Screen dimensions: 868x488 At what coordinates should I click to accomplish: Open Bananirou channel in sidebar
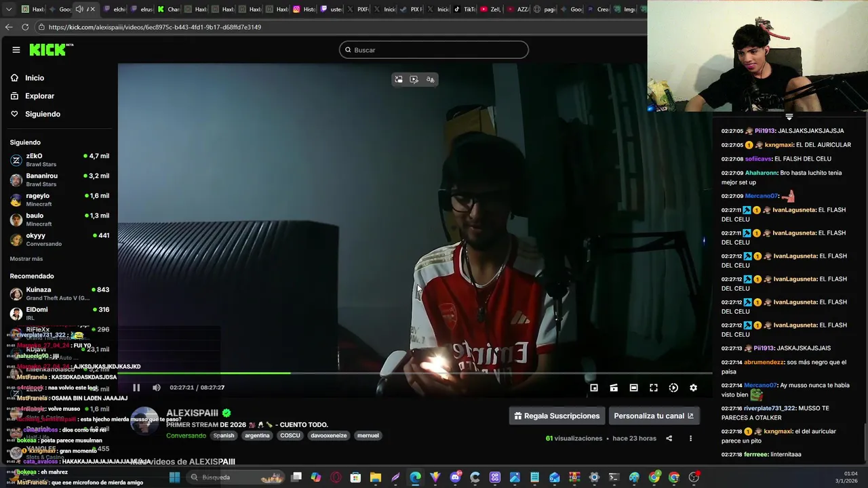(x=59, y=180)
